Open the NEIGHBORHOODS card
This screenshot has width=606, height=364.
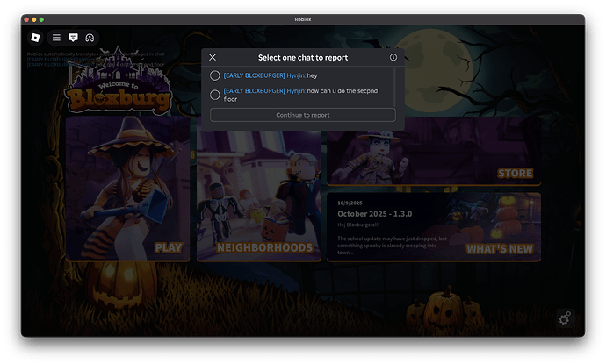[258, 196]
